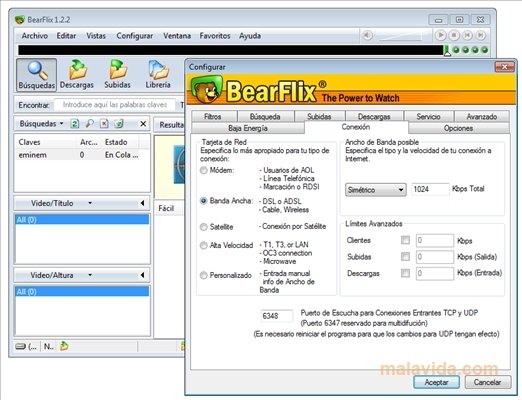The image size is (522, 400).
Task: Switch to the Opciones tab
Action: point(459,128)
